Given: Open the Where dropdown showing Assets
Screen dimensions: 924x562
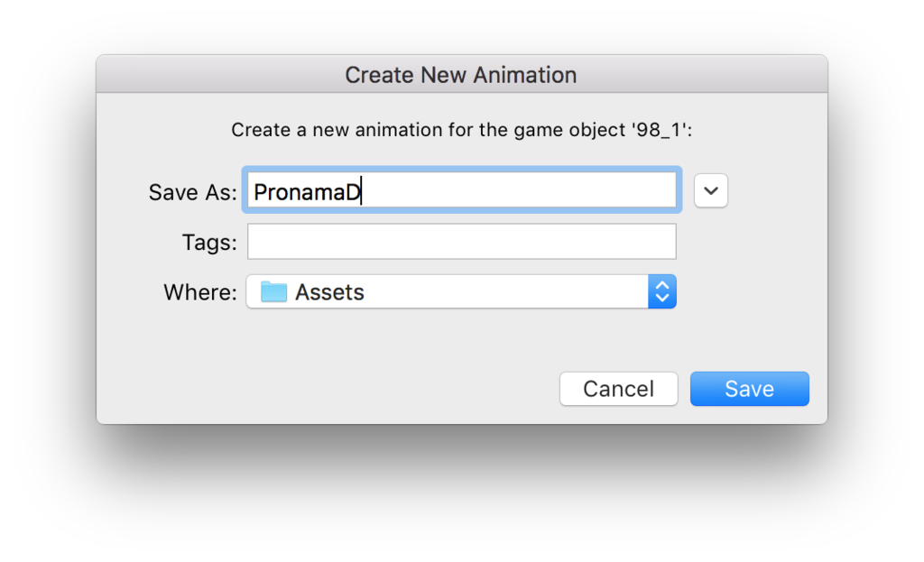Looking at the screenshot, I should [x=461, y=291].
